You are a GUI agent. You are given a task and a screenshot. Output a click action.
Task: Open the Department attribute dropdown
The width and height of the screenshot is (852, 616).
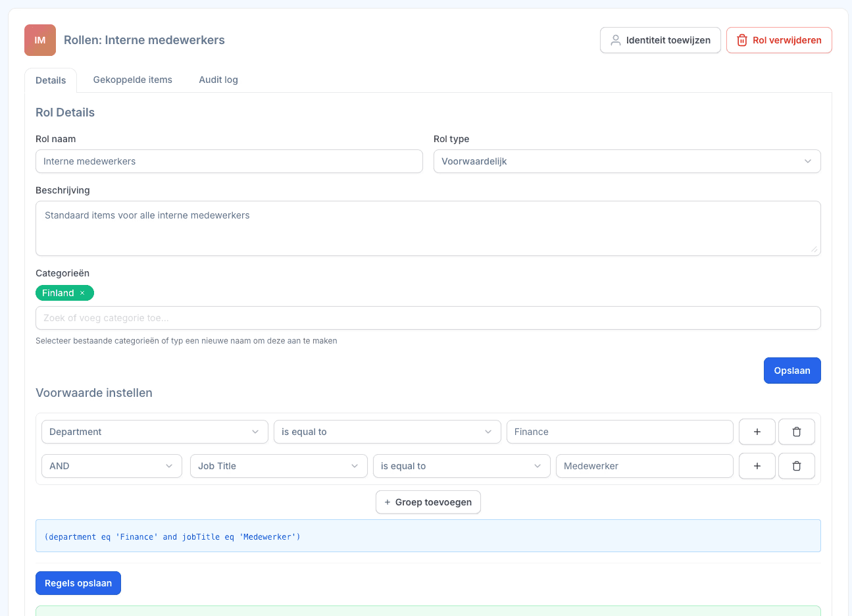155,432
